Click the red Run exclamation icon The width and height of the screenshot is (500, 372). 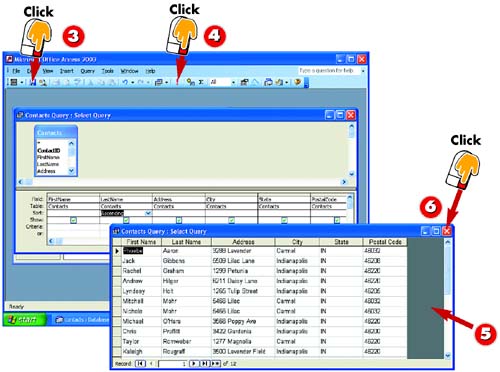tap(177, 82)
